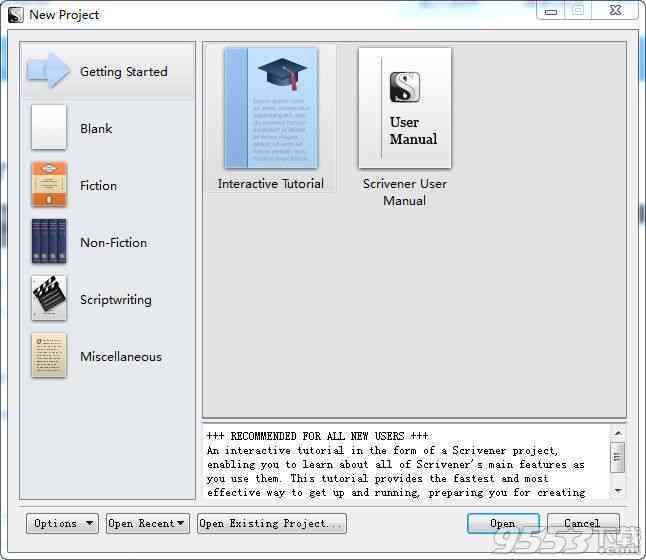Screen dimensions: 646x560
Task: Click the Scrivener User Manual caption text
Action: (405, 192)
